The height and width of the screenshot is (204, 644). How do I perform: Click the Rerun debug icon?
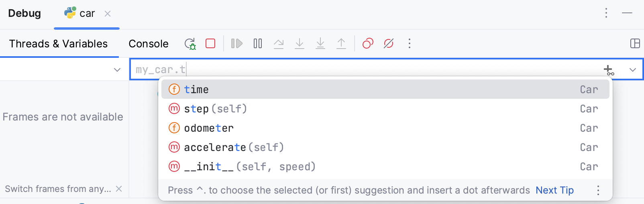(190, 43)
